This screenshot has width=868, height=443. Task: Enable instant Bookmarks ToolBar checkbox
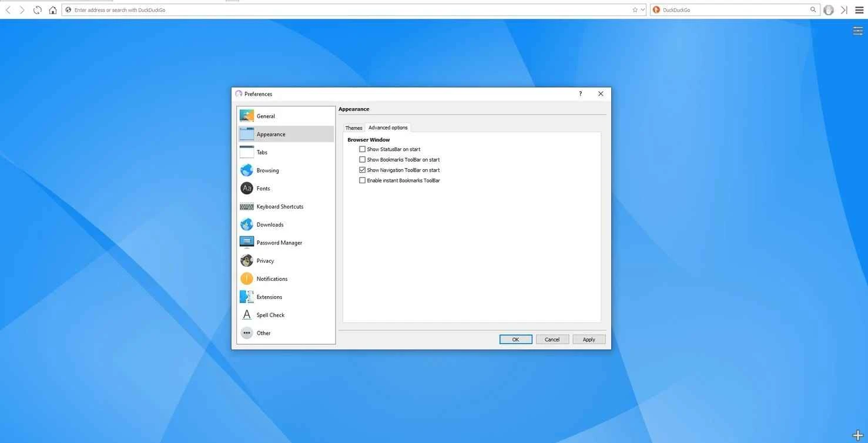[363, 180]
